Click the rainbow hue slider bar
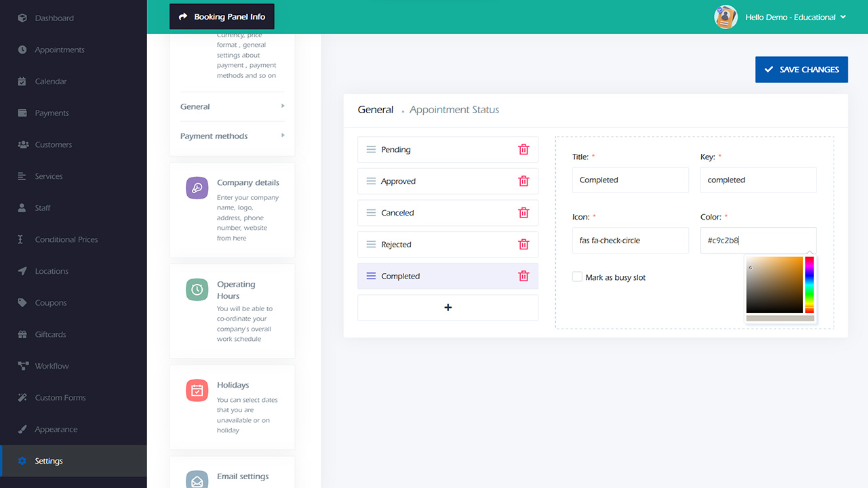 tap(809, 285)
